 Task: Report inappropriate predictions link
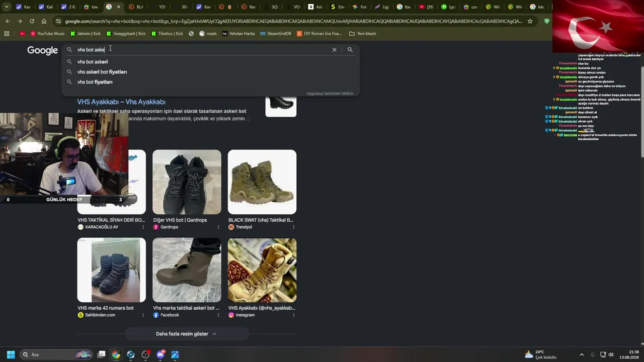[x=330, y=94]
